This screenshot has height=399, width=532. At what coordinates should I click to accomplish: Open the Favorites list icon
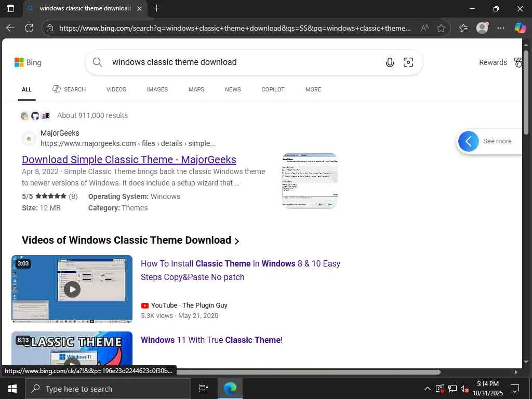(463, 28)
